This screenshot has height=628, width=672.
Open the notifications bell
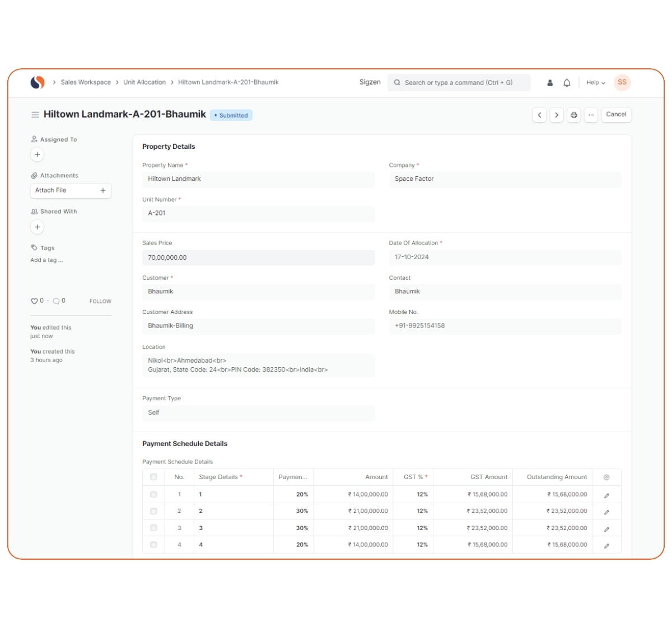[567, 83]
